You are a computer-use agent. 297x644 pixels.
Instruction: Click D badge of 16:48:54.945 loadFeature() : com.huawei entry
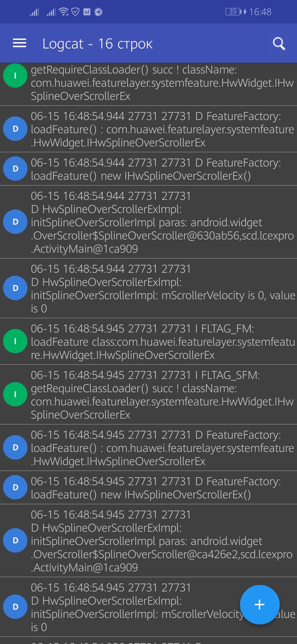[x=15, y=447]
